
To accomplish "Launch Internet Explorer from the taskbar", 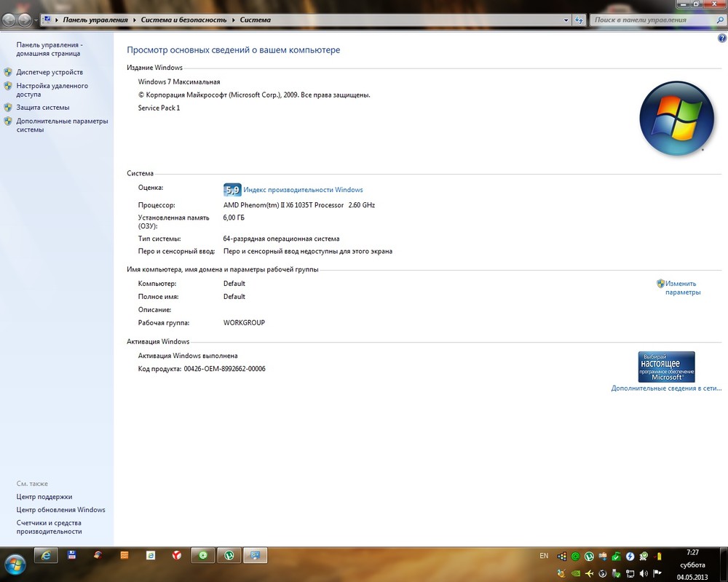I will coord(45,555).
